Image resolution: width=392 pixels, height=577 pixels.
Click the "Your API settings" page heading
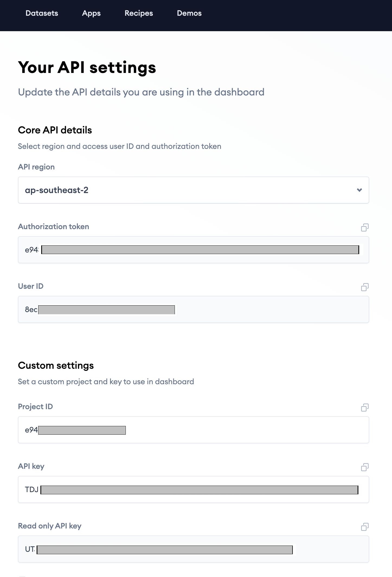click(87, 68)
